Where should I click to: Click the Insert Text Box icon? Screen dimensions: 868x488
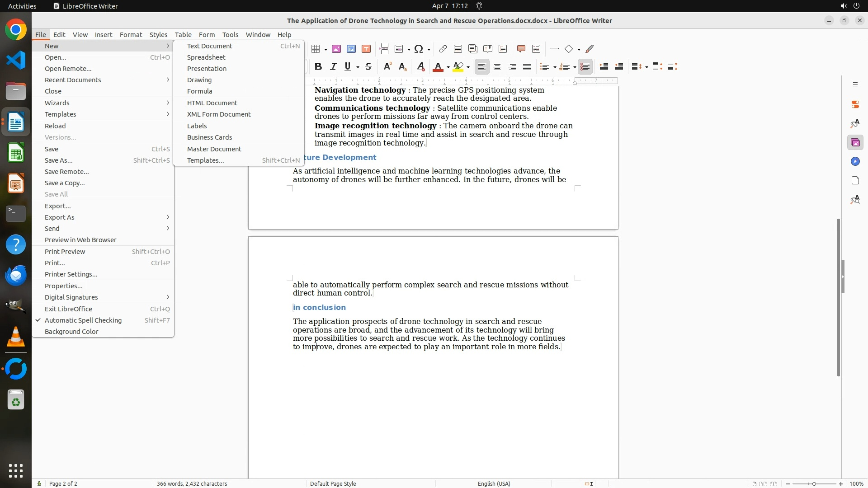(x=366, y=49)
